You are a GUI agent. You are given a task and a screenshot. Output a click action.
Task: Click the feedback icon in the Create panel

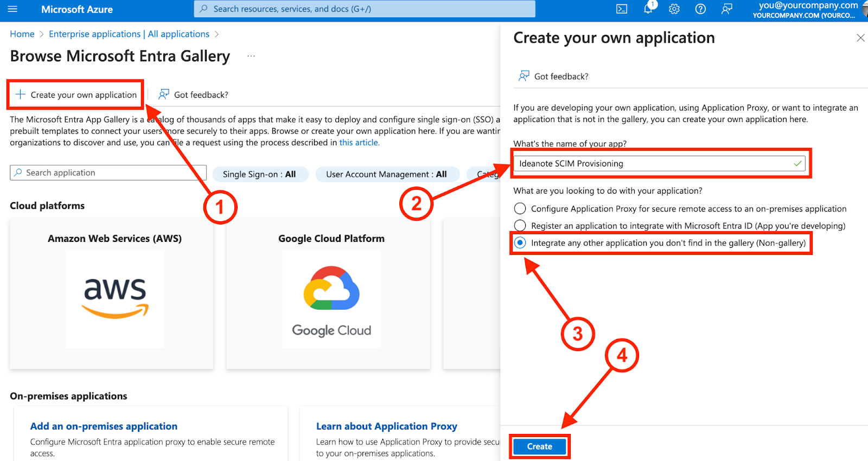(x=524, y=76)
